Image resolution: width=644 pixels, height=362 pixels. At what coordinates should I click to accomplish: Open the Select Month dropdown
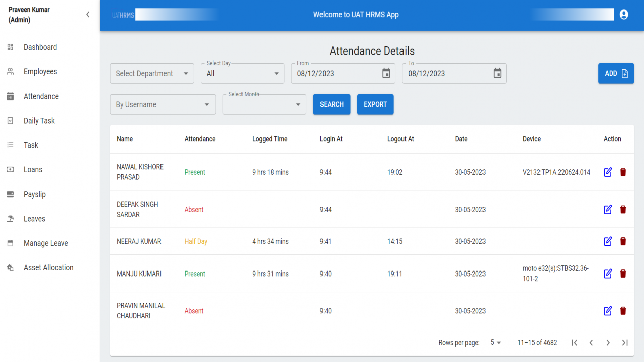(x=265, y=104)
